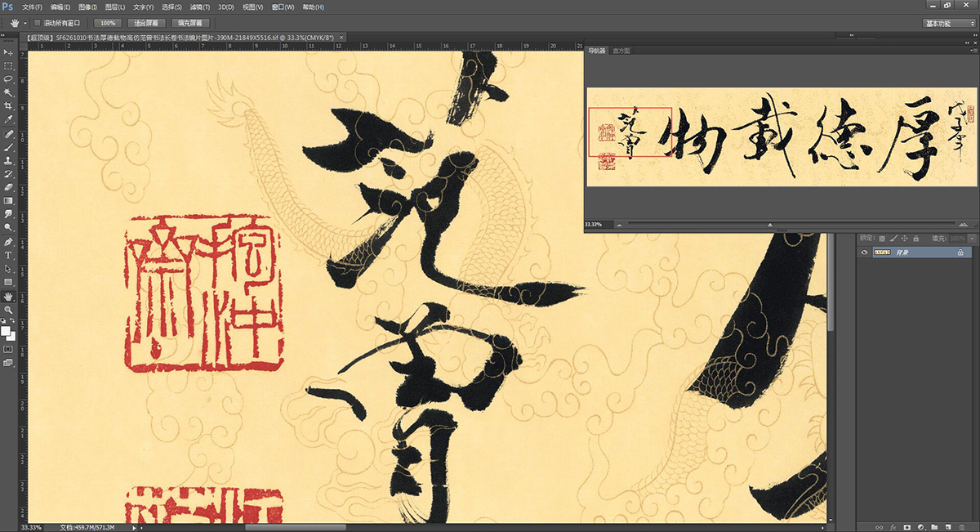The width and height of the screenshot is (980, 532).
Task: Swap foreground and background colors
Action: point(12,320)
